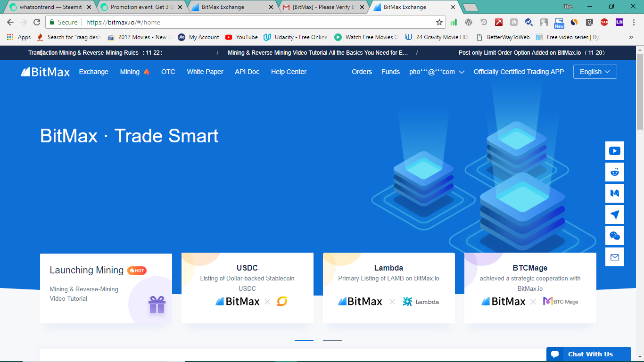Open Funds page
Viewport: 644px width, 362px height.
(390, 72)
